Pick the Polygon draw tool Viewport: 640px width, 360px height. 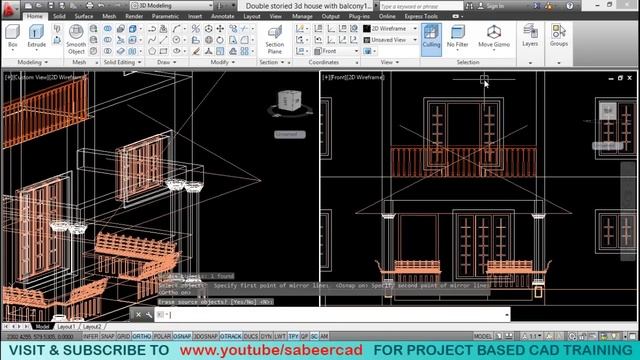[x=152, y=51]
